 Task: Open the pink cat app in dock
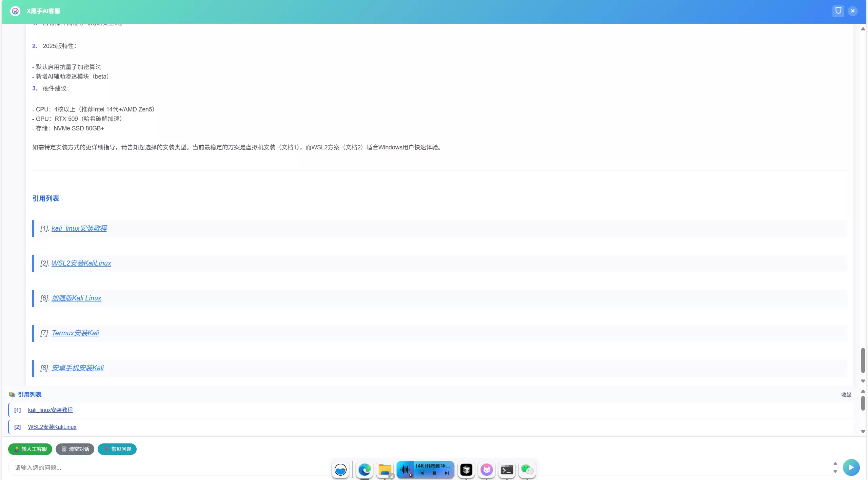pos(487,470)
